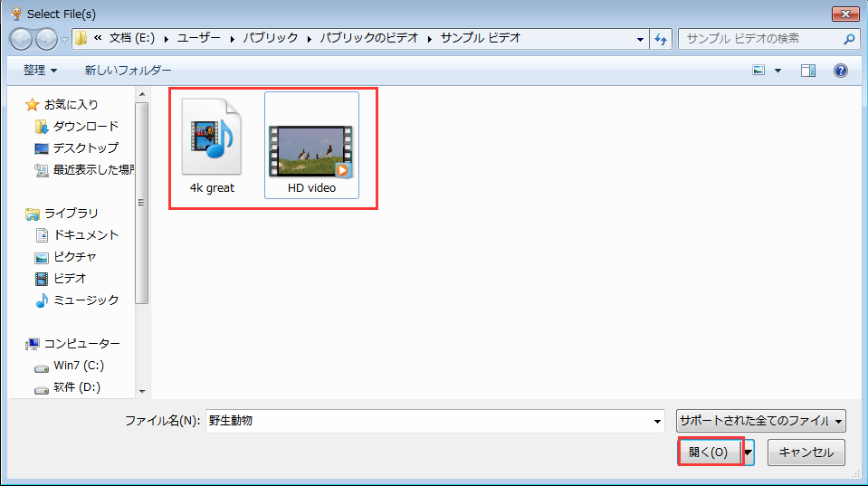Click the address bar folder icon
The width and height of the screenshot is (868, 486).
tap(81, 38)
